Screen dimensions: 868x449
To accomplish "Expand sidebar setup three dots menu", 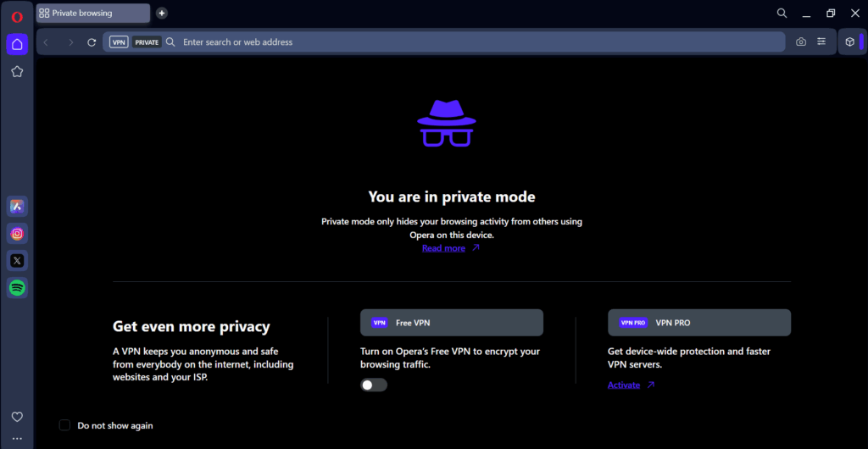I will (17, 438).
